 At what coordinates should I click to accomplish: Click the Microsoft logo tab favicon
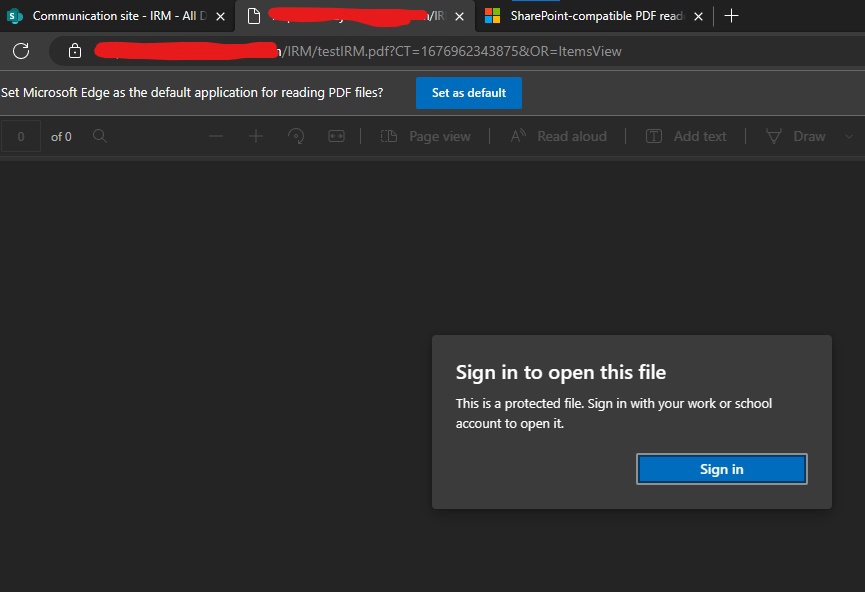pyautogui.click(x=492, y=16)
